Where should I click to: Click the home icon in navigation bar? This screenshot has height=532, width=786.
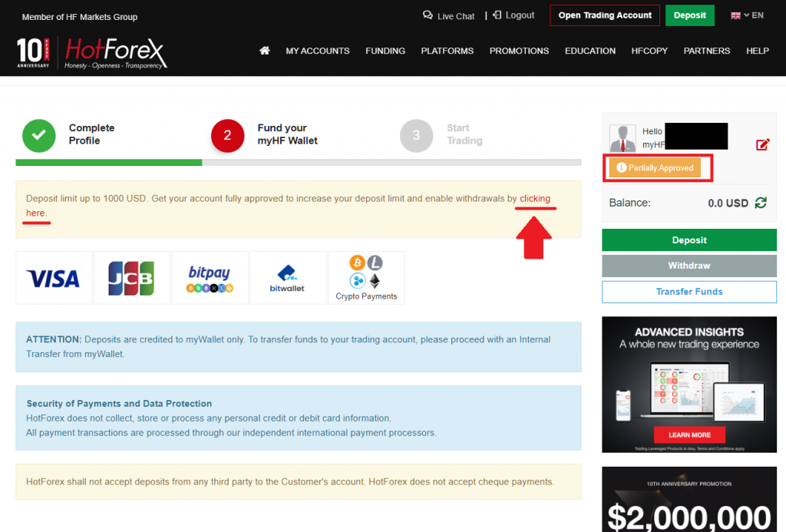coord(265,50)
